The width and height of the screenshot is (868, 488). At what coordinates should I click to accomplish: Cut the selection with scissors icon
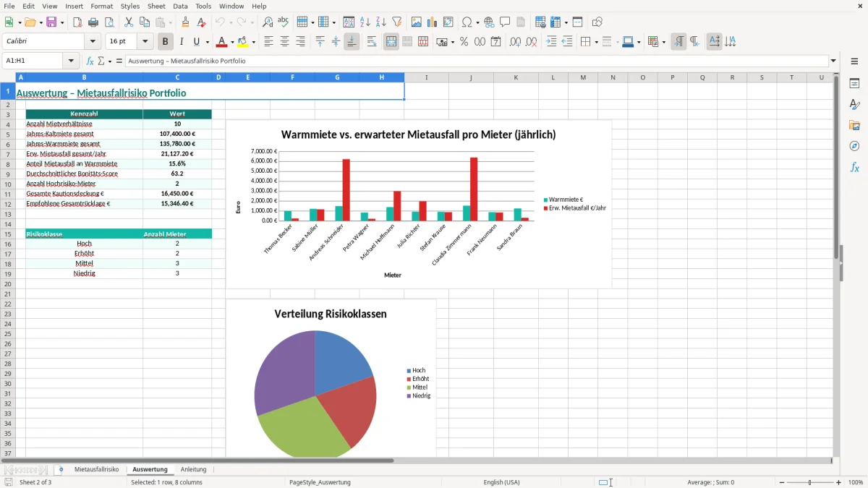129,22
